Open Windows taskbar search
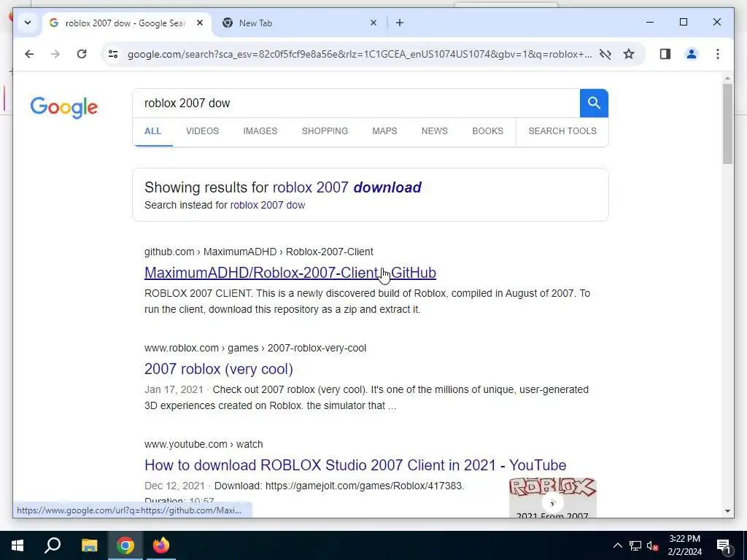 pyautogui.click(x=53, y=545)
